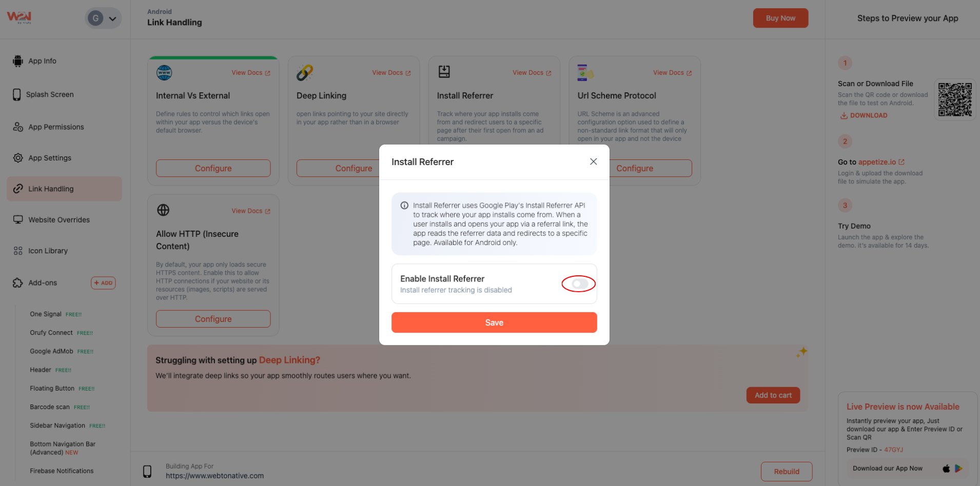Click ADD button next to Add-ons

tap(103, 282)
